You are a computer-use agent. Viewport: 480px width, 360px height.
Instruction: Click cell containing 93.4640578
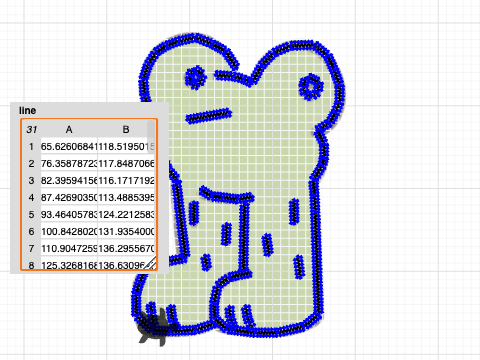pos(69,214)
